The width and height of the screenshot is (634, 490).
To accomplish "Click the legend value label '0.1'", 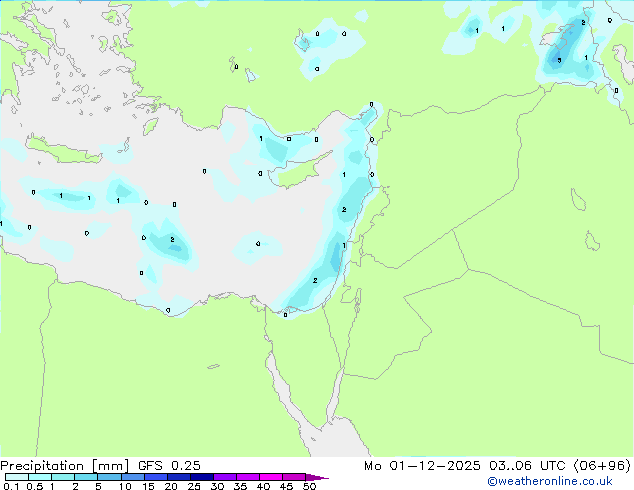I will pyautogui.click(x=11, y=486).
